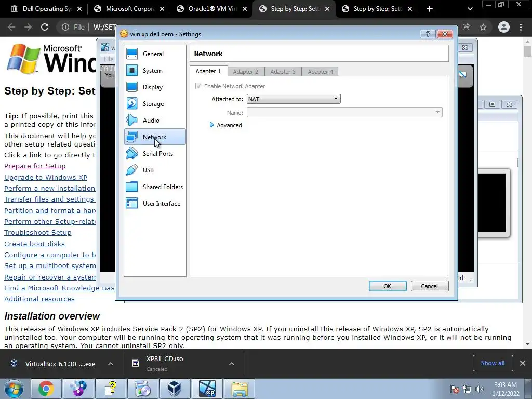Open Display settings category icon
The width and height of the screenshot is (532, 399).
(132, 87)
